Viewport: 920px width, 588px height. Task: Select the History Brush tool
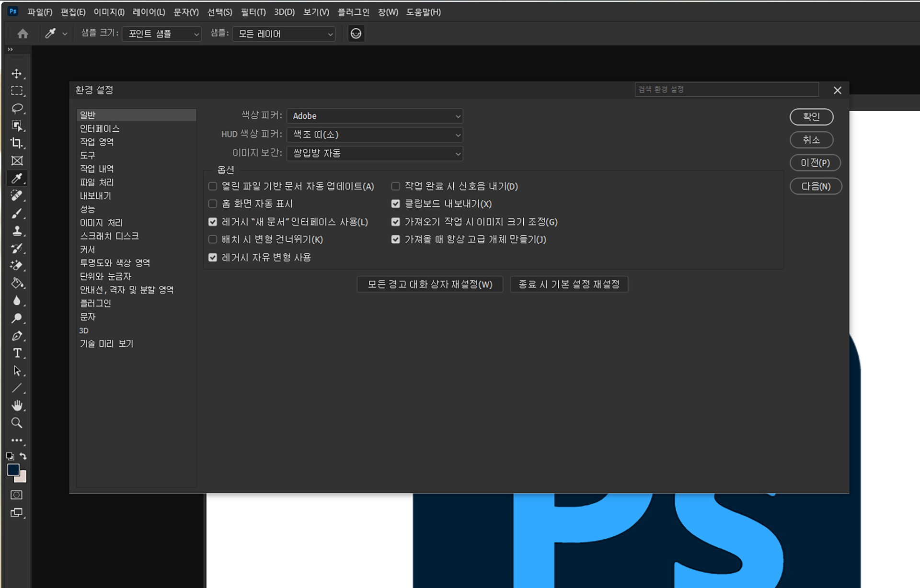(17, 249)
